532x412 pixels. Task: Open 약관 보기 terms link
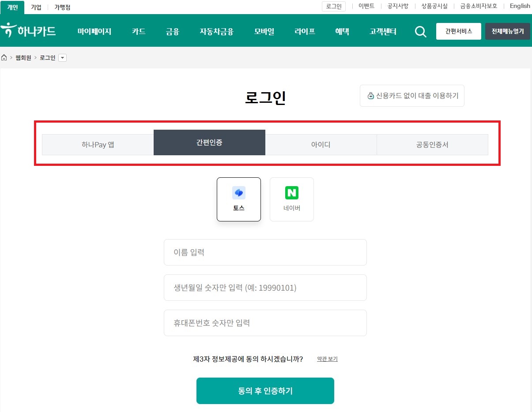point(327,359)
